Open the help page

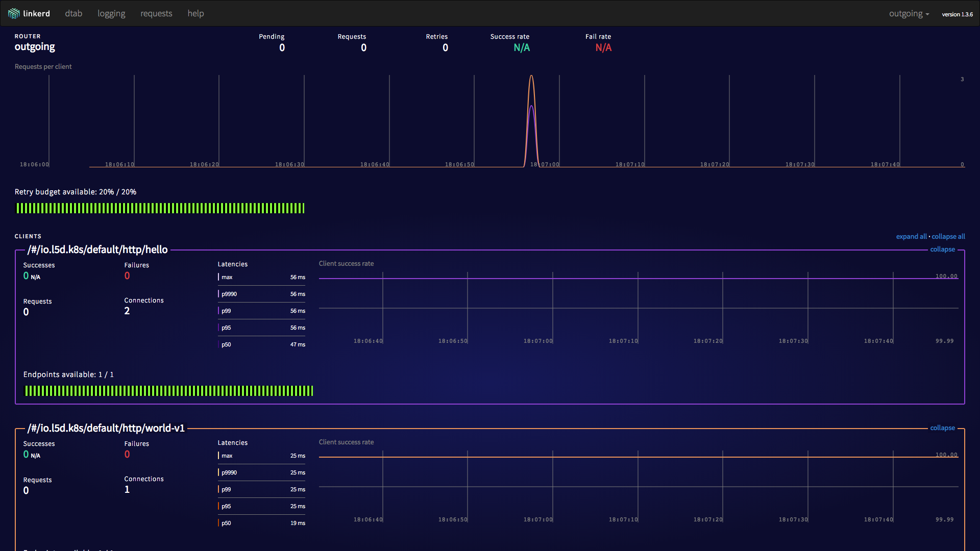click(195, 13)
